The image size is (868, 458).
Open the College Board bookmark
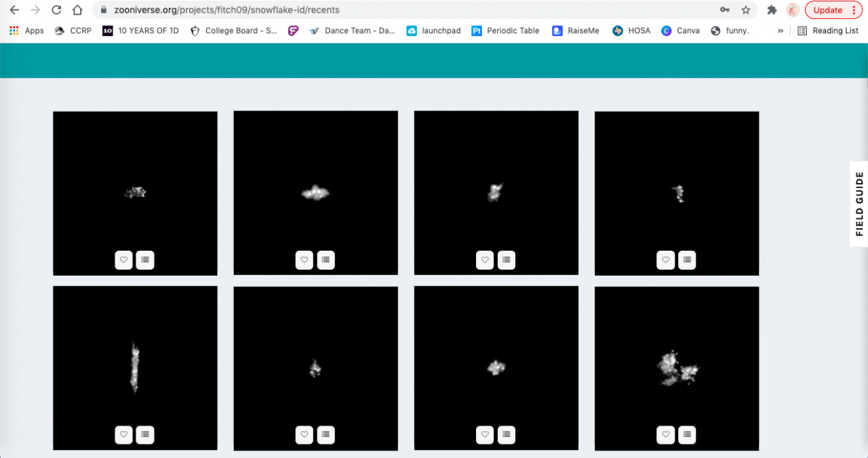pyautogui.click(x=234, y=30)
